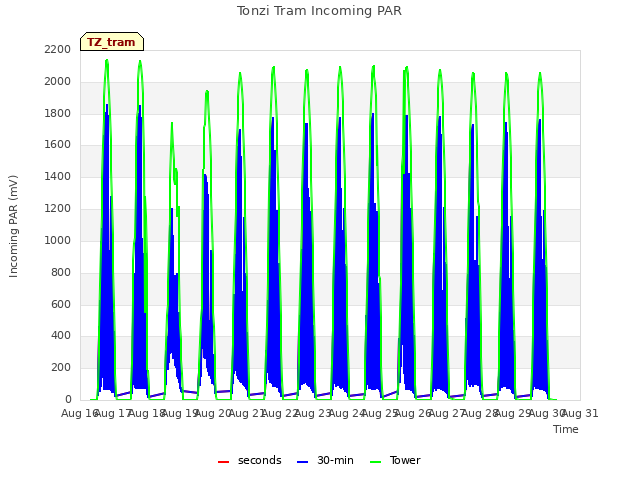The width and height of the screenshot is (640, 480).
Task: Toggle the '30-min' legend entry
Action: [325, 460]
